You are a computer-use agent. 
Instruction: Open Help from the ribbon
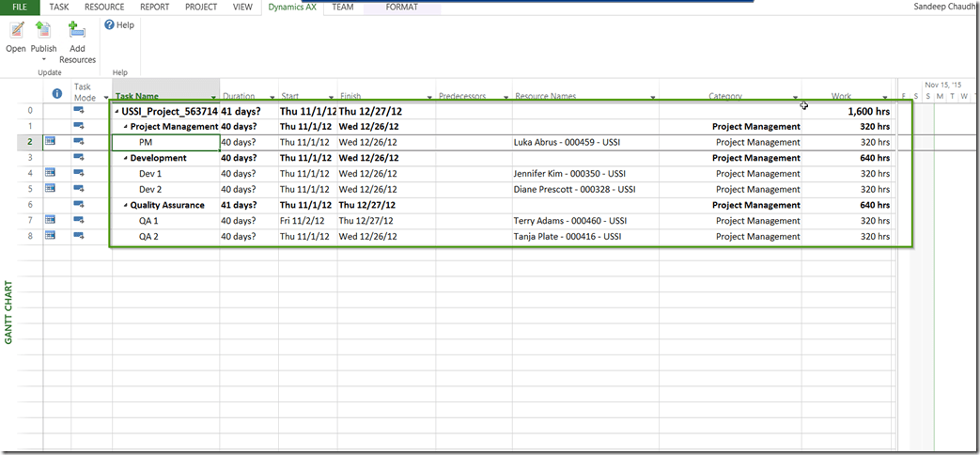119,25
